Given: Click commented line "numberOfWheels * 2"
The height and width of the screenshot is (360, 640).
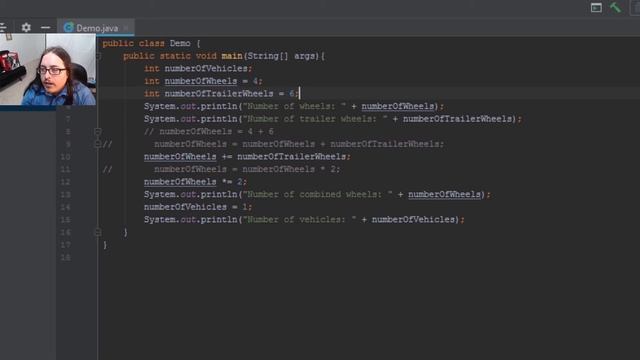Looking at the screenshot, I should 247,169.
